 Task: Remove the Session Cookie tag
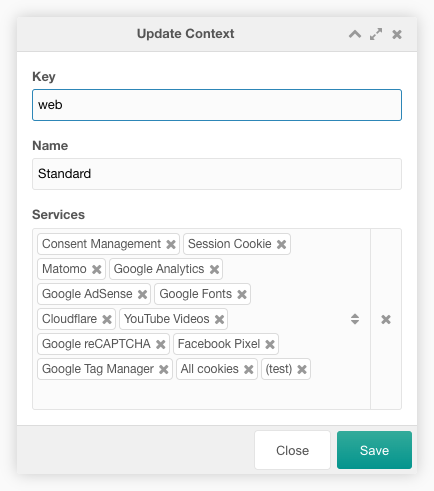[x=281, y=244]
